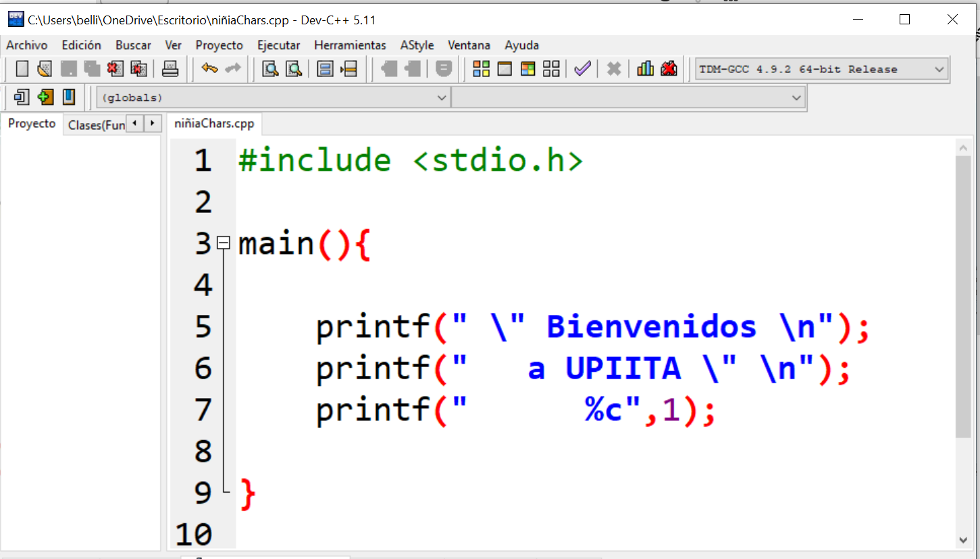The height and width of the screenshot is (559, 980).
Task: Click line number 7 in the gutter
Action: [203, 410]
